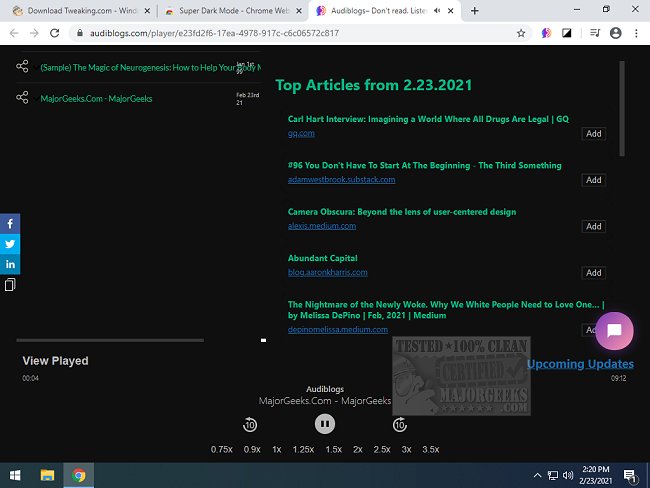View site security lock info

point(80,33)
